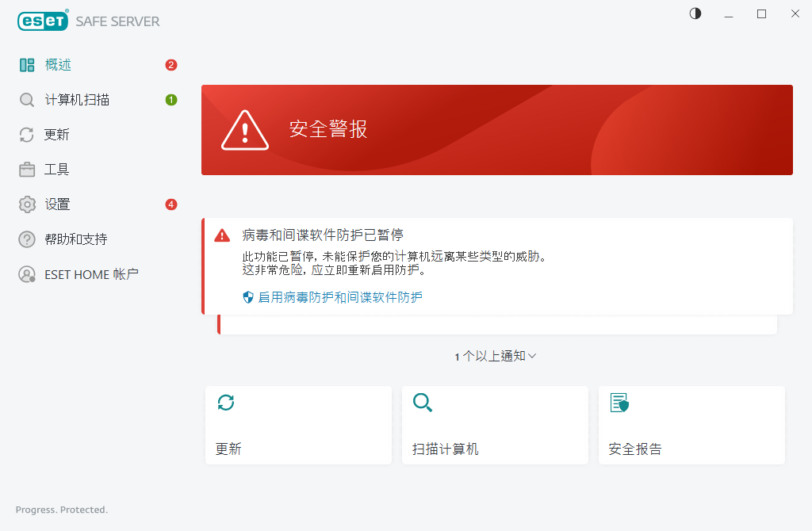Click the green badge next to 计算机扫描

(171, 99)
